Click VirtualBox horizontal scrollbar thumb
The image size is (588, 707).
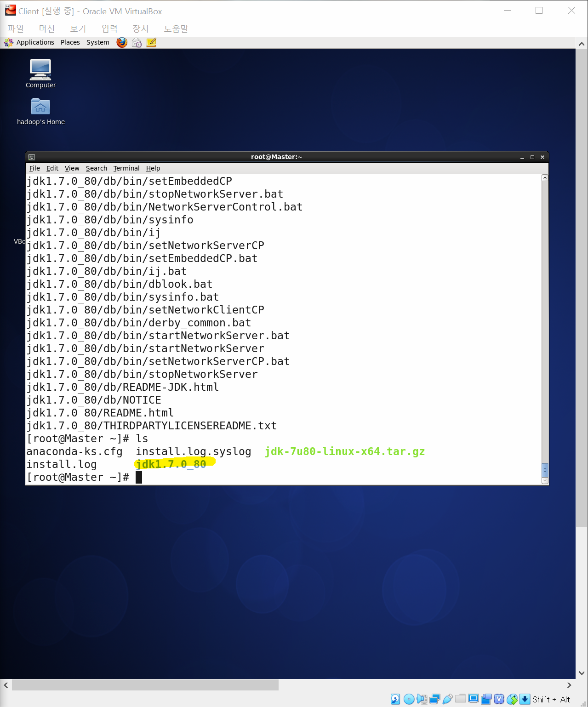tap(145, 685)
